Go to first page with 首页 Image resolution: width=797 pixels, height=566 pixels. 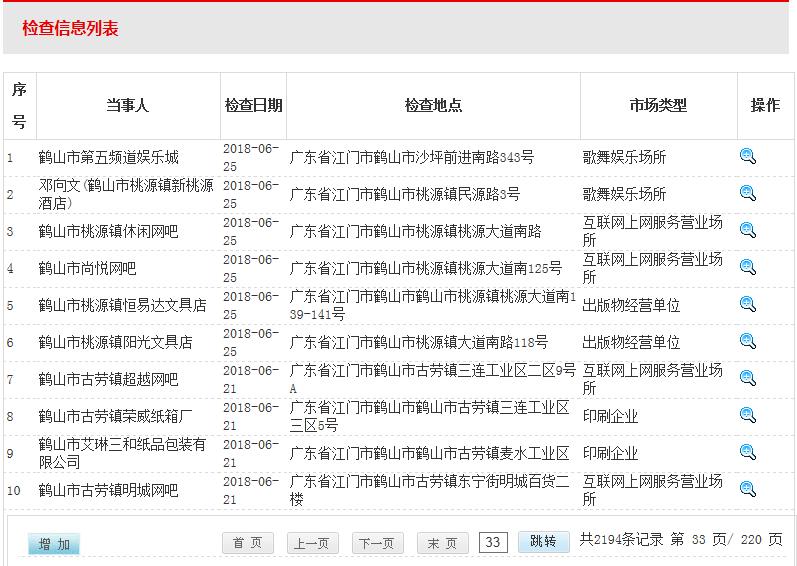click(x=247, y=543)
